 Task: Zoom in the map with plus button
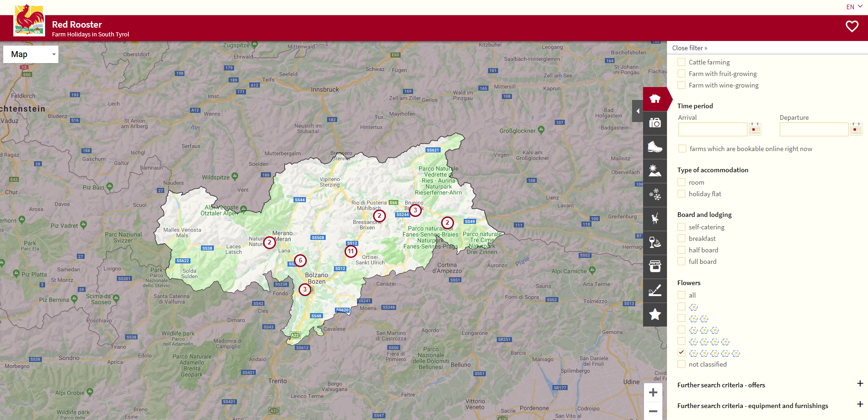tap(653, 392)
